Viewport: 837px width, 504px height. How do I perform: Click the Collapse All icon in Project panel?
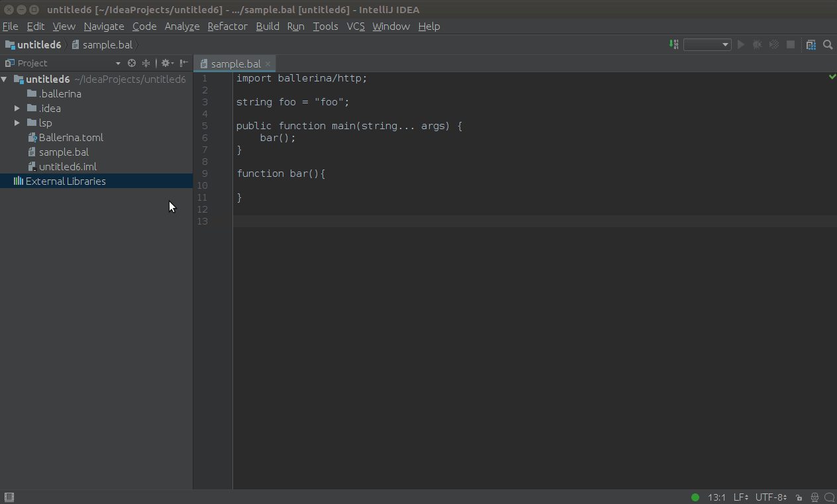[146, 63]
